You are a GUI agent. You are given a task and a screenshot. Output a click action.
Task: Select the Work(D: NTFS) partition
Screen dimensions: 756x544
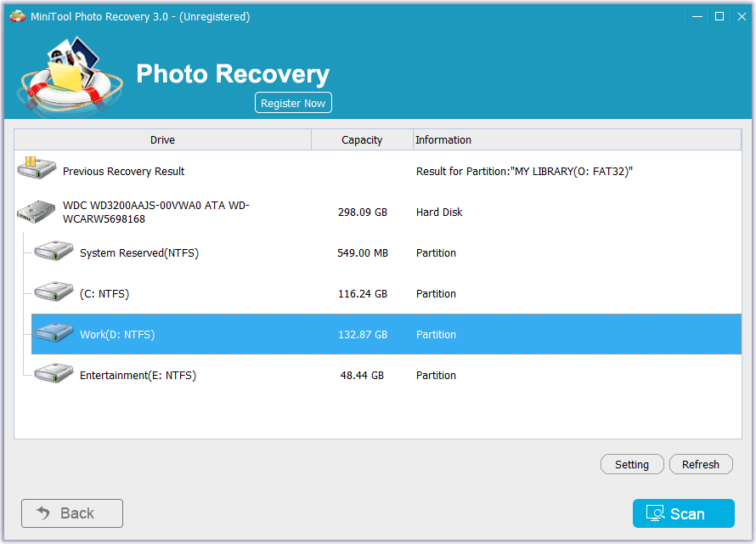point(386,334)
